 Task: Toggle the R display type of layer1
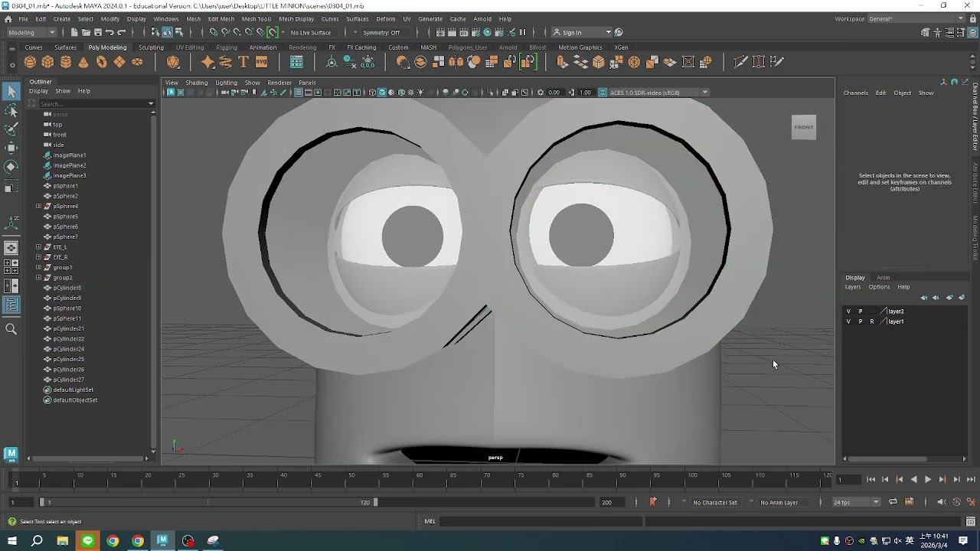[871, 321]
